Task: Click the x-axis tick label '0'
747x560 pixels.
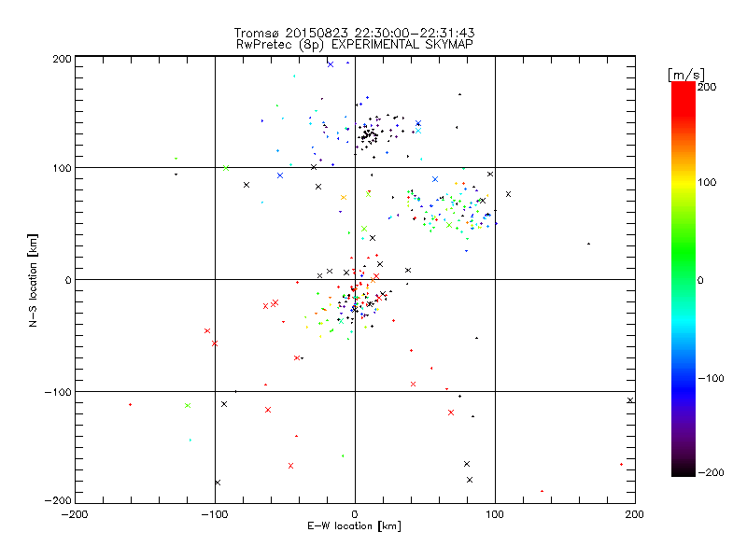Action: pyautogui.click(x=355, y=515)
